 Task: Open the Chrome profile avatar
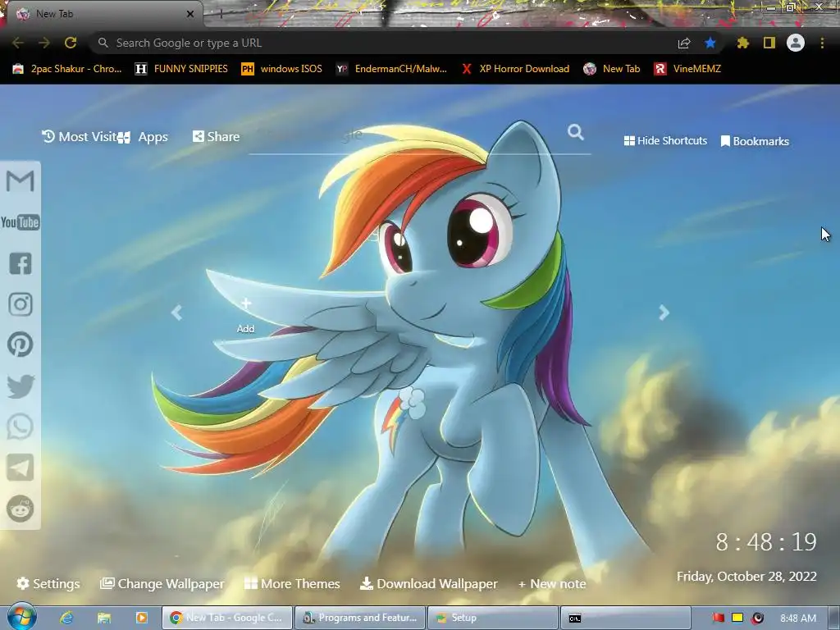796,43
